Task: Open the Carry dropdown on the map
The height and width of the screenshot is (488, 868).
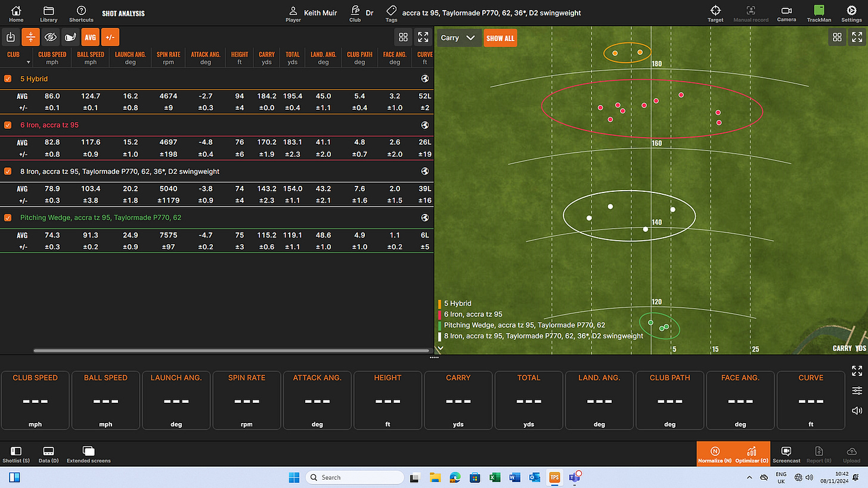Action: click(458, 38)
